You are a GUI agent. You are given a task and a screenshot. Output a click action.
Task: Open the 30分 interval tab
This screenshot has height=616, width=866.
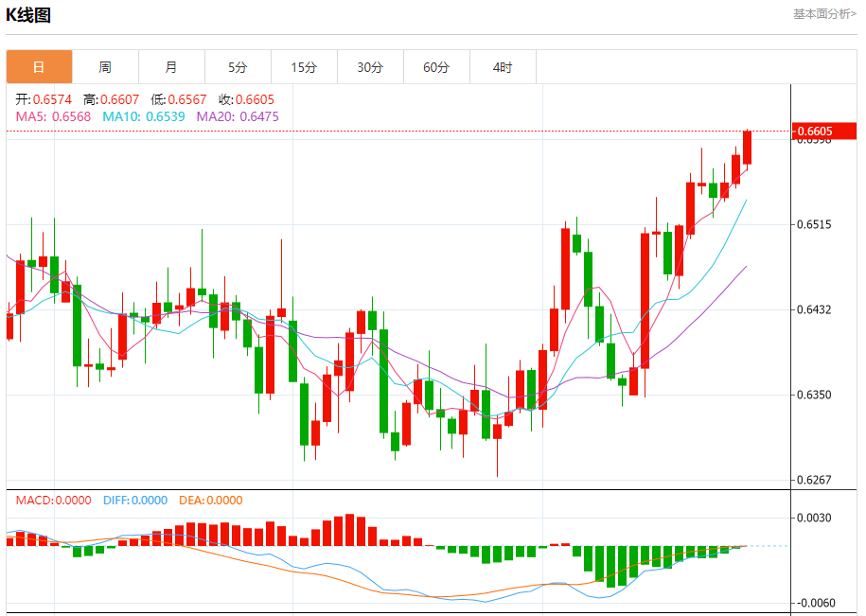[x=371, y=67]
